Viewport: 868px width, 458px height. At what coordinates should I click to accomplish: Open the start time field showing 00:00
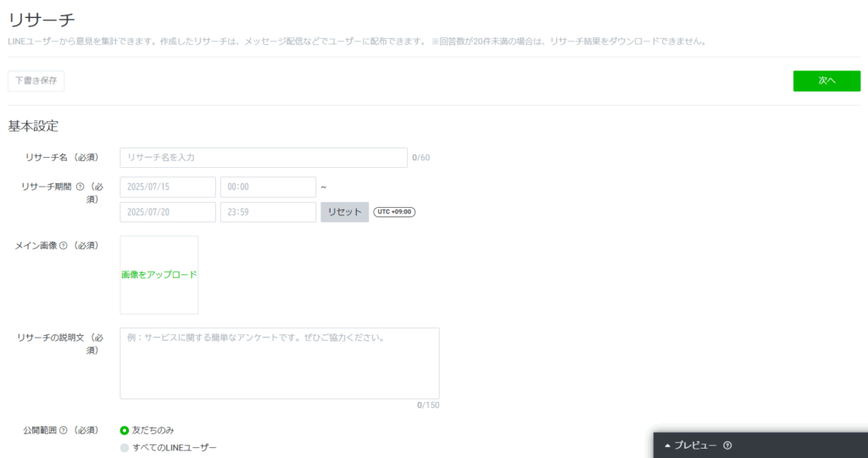pyautogui.click(x=268, y=187)
